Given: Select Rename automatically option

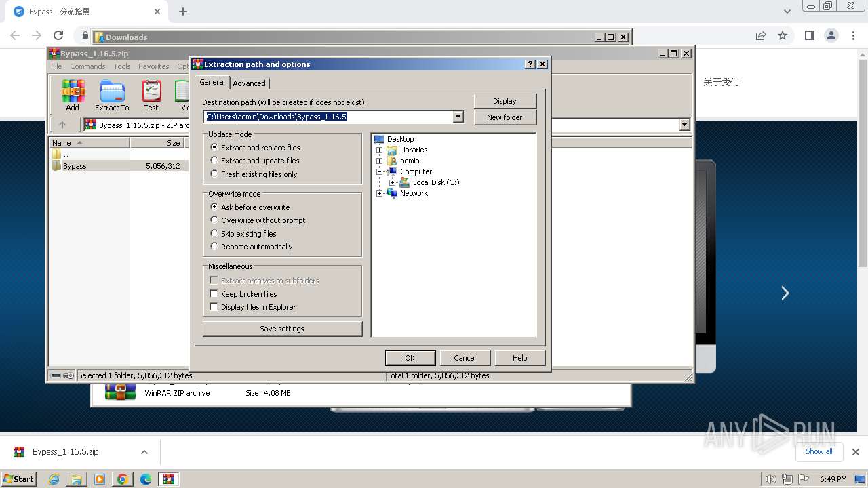Looking at the screenshot, I should point(252,247).
